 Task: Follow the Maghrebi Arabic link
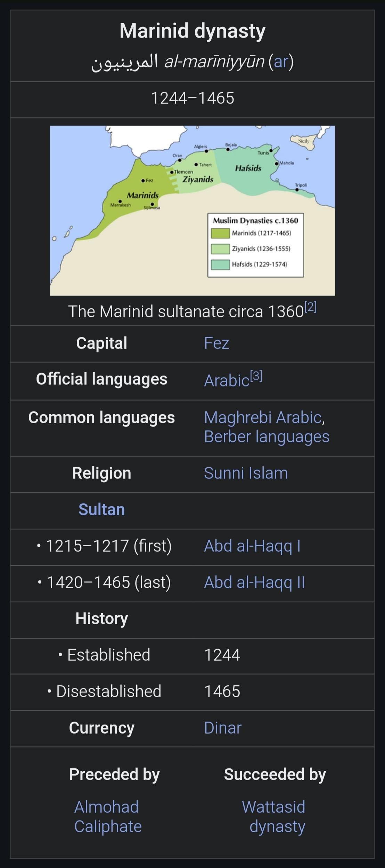coord(263,417)
